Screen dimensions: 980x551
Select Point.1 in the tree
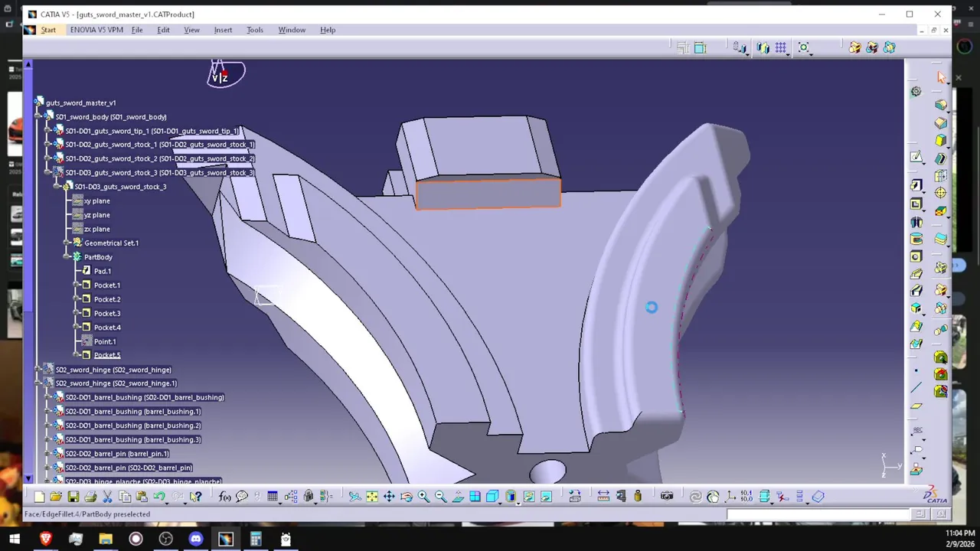pyautogui.click(x=105, y=341)
